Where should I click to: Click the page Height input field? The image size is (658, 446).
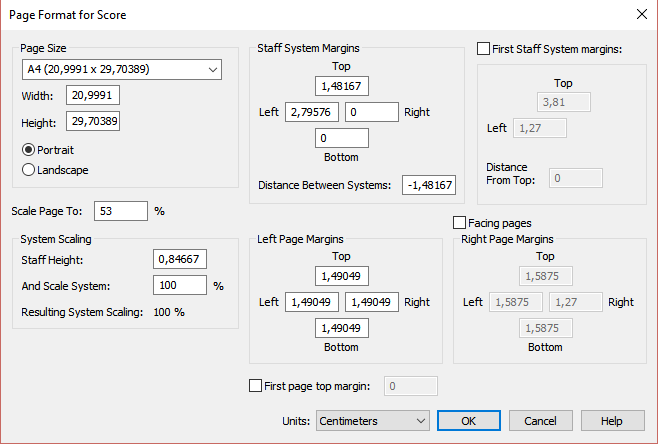click(93, 122)
